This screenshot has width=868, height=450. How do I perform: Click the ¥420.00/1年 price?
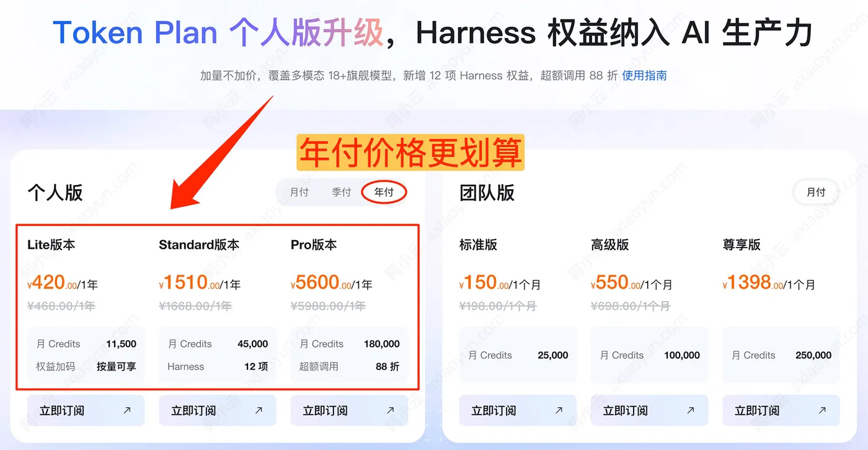[x=63, y=283]
